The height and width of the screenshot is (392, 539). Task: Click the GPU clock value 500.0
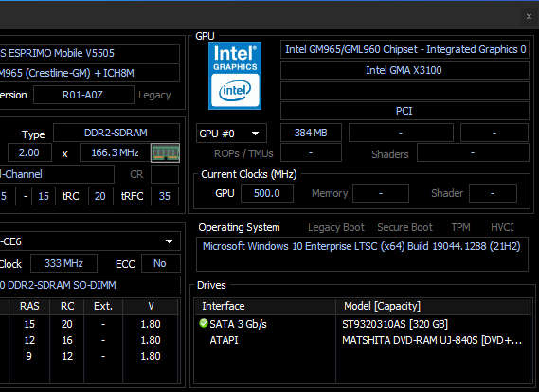pos(267,193)
